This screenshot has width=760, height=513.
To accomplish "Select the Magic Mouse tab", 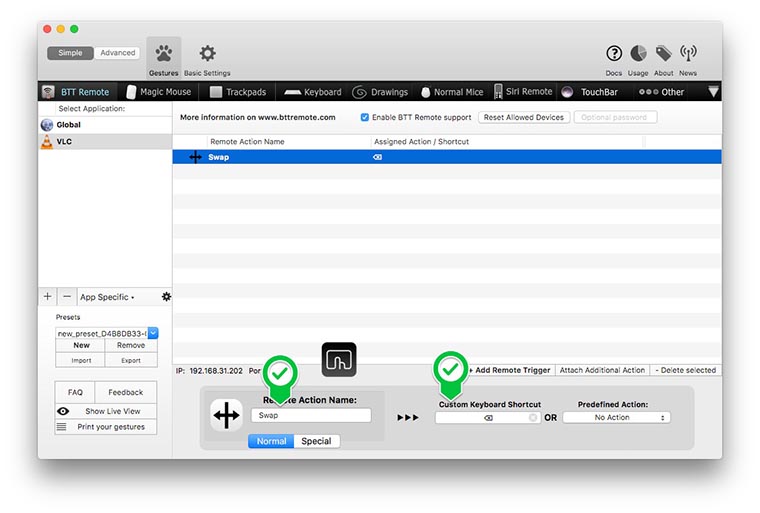I will 158,92.
